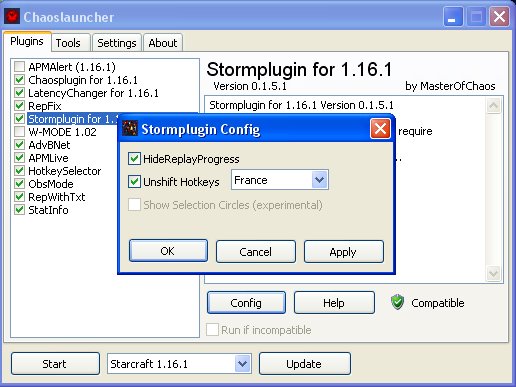Toggle the ObsMode plugin checkbox
Image resolution: width=516 pixels, height=387 pixels.
click(19, 184)
